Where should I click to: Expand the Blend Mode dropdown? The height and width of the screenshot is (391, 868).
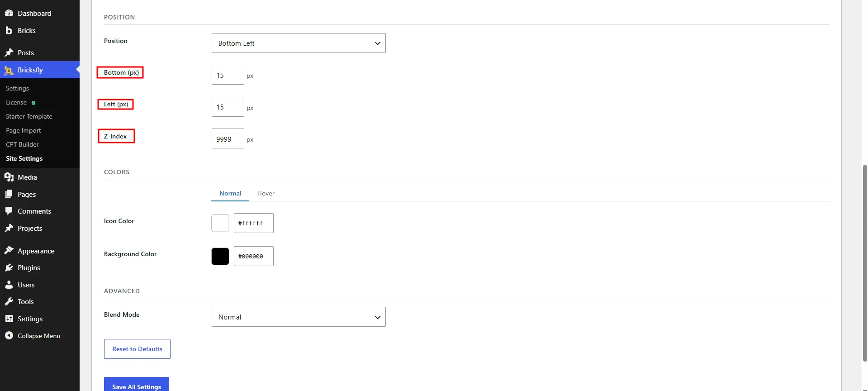299,317
